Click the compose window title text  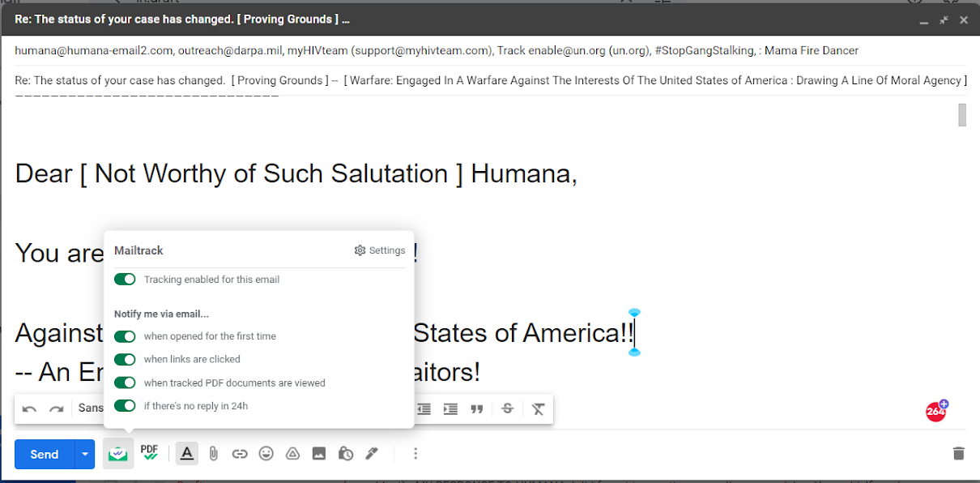click(182, 19)
